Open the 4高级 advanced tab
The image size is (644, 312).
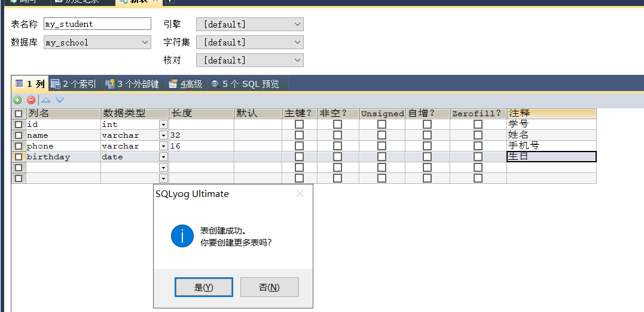tap(185, 84)
